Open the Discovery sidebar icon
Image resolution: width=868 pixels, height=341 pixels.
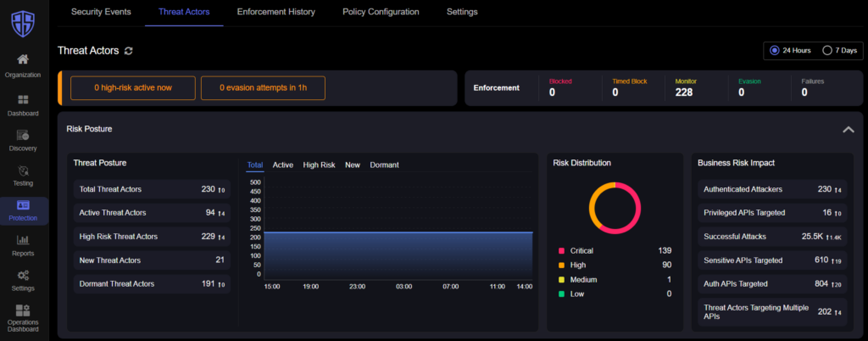coord(23,135)
